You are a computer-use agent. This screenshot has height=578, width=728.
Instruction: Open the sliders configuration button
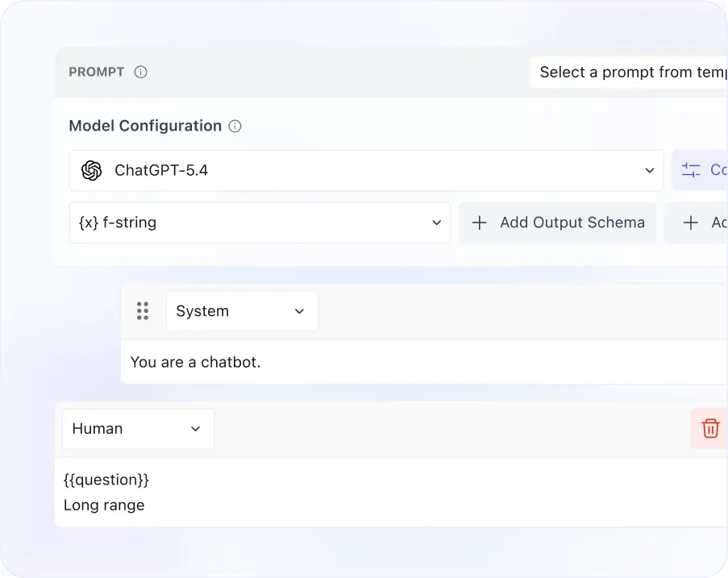[x=700, y=170]
